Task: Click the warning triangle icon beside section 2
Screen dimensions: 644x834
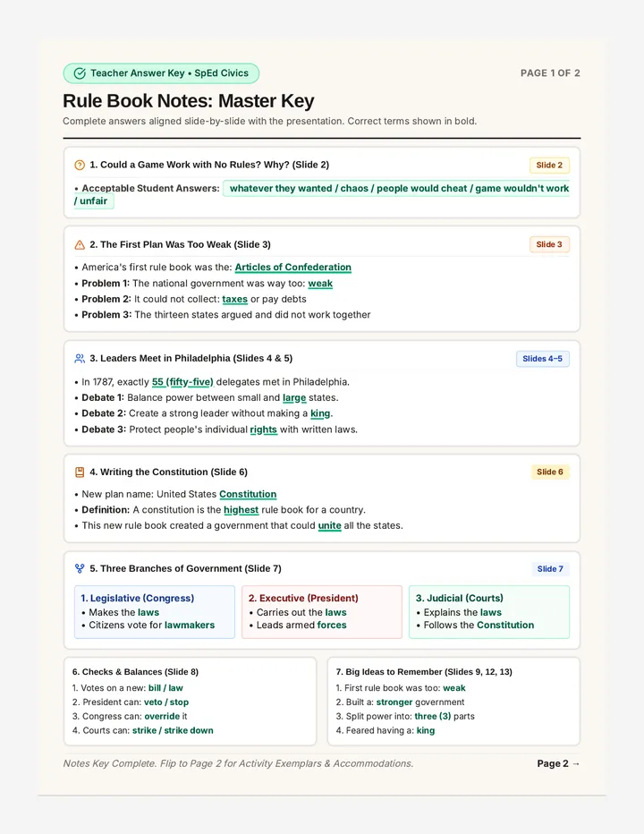Action: tap(80, 244)
